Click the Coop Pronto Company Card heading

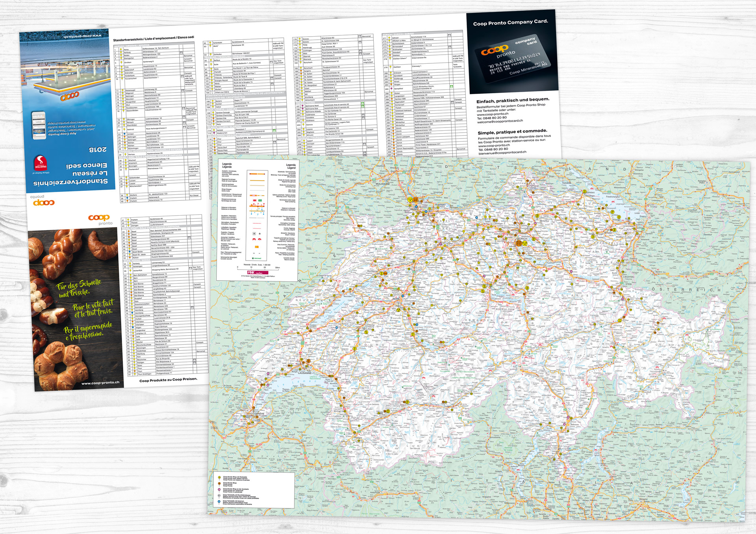[510, 22]
